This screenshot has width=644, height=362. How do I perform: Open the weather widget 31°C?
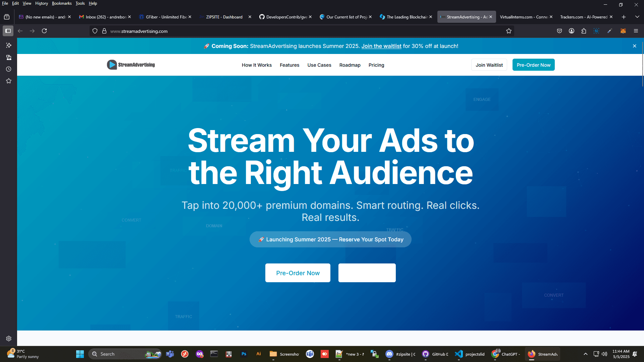pyautogui.click(x=23, y=354)
